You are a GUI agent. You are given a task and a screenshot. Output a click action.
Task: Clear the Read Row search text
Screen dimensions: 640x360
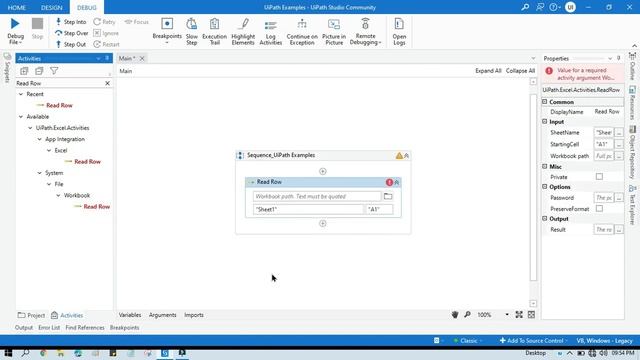(x=107, y=83)
